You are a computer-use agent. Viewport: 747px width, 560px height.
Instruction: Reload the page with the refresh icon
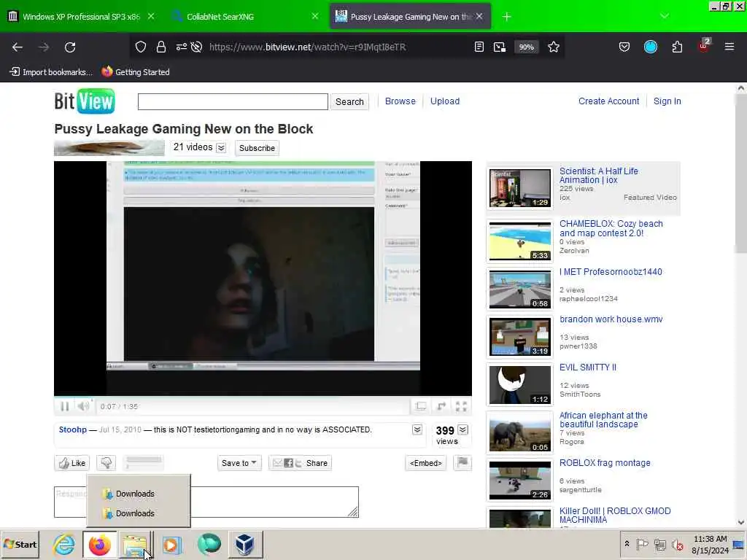point(70,47)
